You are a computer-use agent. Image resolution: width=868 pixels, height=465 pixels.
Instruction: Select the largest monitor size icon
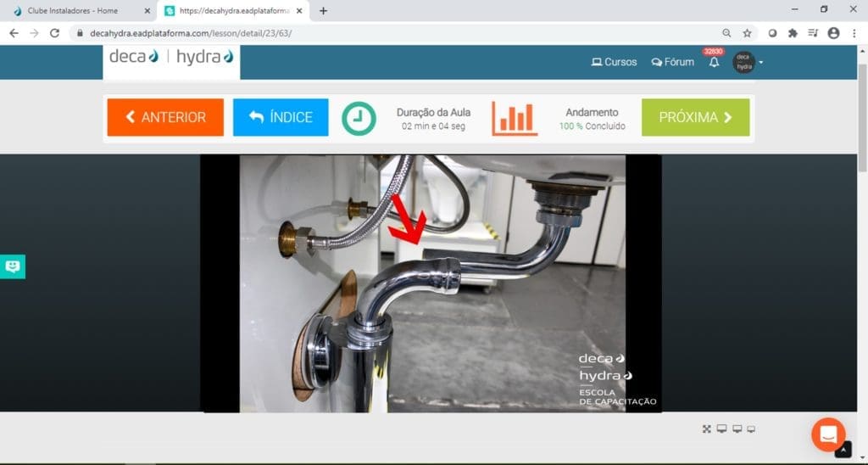[x=721, y=429]
